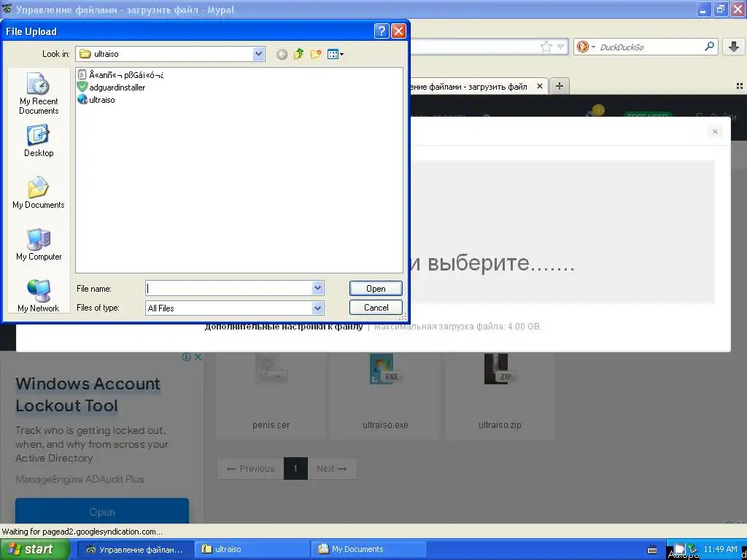
Task: Expand the Look in folder dropdown
Action: point(259,54)
